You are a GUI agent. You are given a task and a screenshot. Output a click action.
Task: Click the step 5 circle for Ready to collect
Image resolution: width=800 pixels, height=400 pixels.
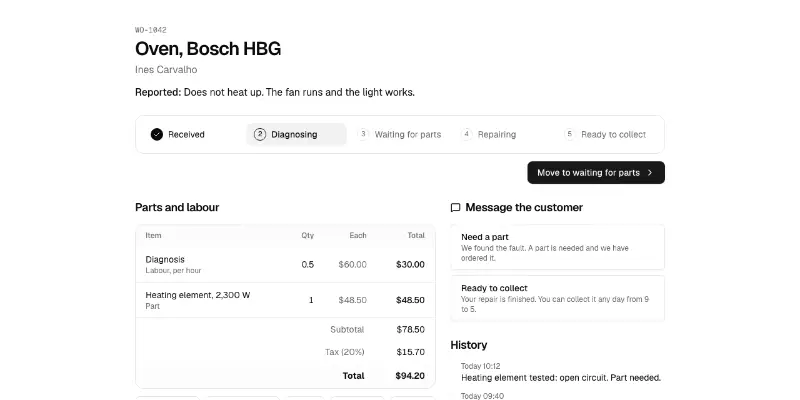[570, 134]
